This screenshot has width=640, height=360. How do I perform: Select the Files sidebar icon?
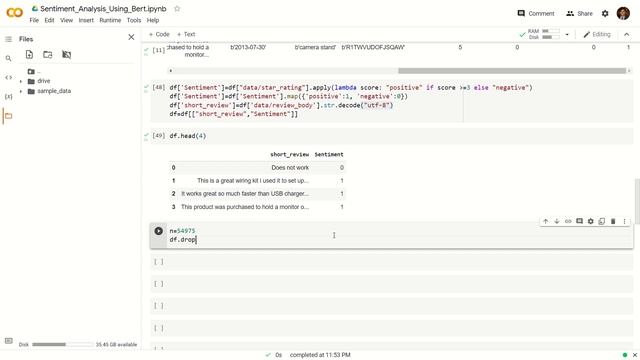point(8,116)
